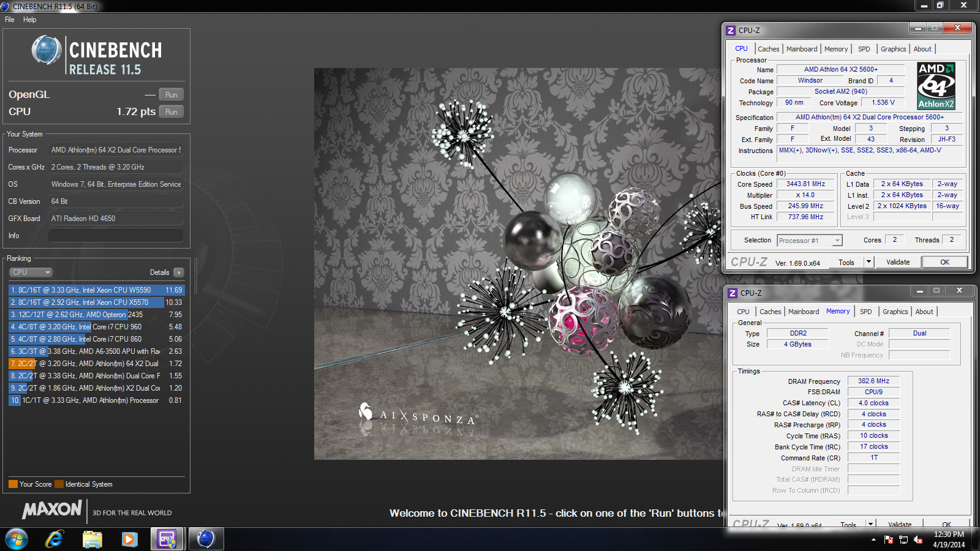Click the AMD Athlon X2 logo in CPU-Z
Screen dimensions: 980x551
pyautogui.click(x=936, y=86)
